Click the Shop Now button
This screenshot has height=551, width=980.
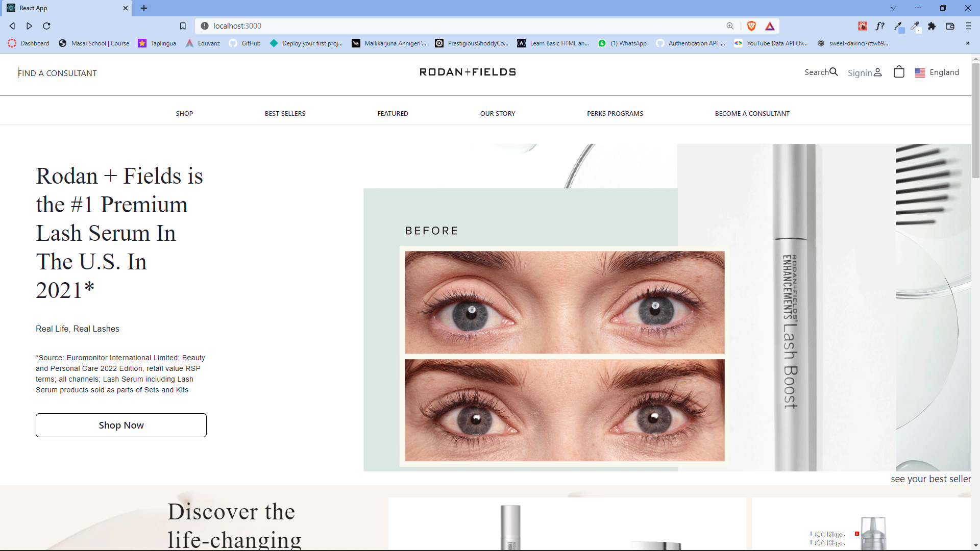121,425
